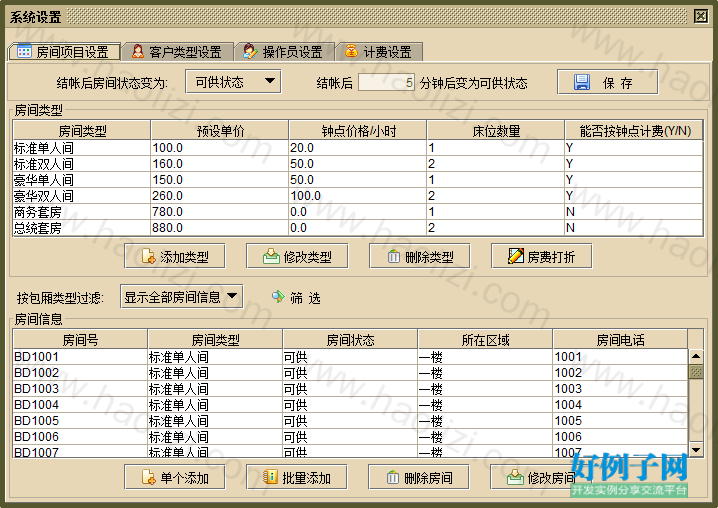Viewport: 718px width, 508px height.
Task: Close the 系统设置 window
Action: 700,16
